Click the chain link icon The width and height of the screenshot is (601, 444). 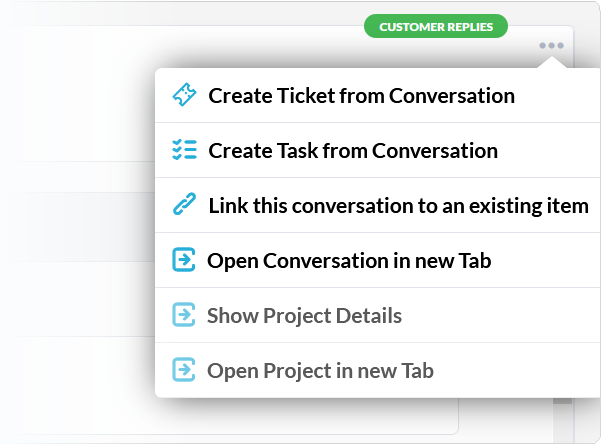pyautogui.click(x=184, y=204)
